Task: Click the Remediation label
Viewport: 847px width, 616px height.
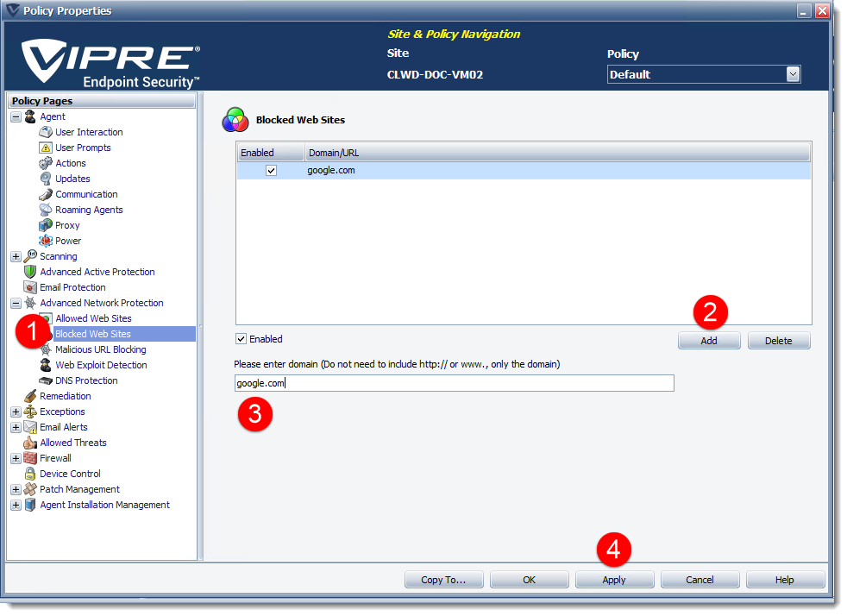Action: tap(66, 396)
